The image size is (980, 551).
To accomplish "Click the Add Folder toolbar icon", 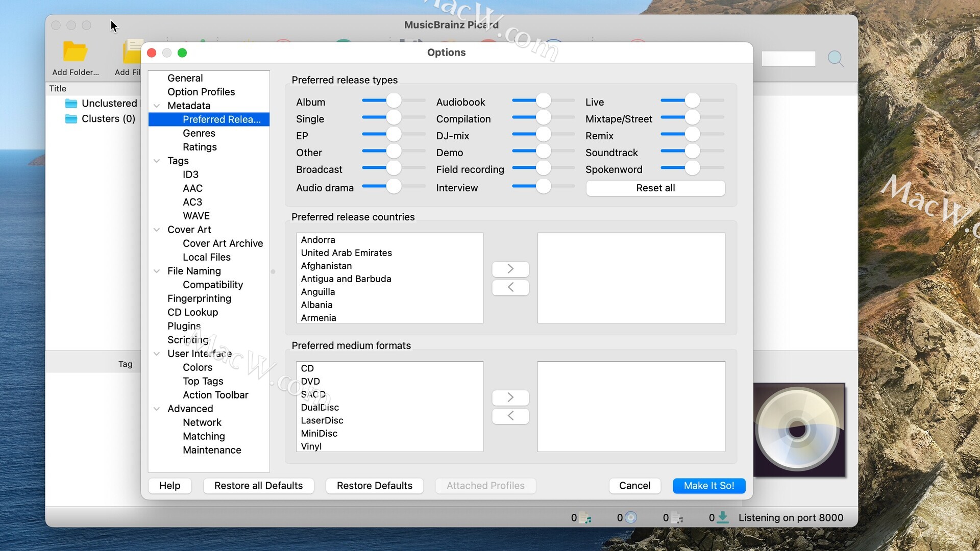I will [75, 52].
